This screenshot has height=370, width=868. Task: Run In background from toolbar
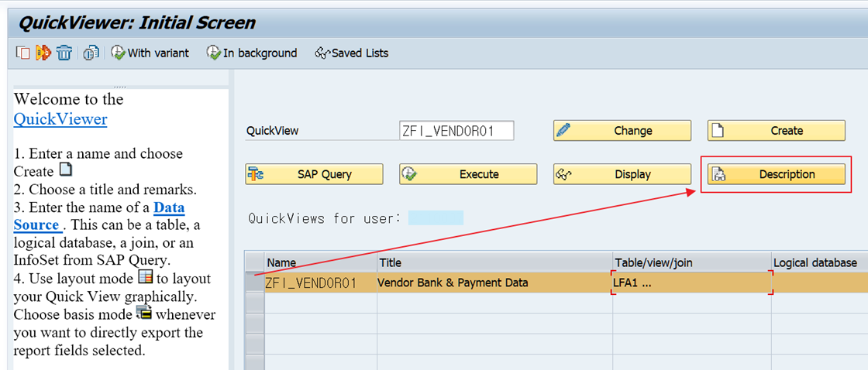point(251,53)
